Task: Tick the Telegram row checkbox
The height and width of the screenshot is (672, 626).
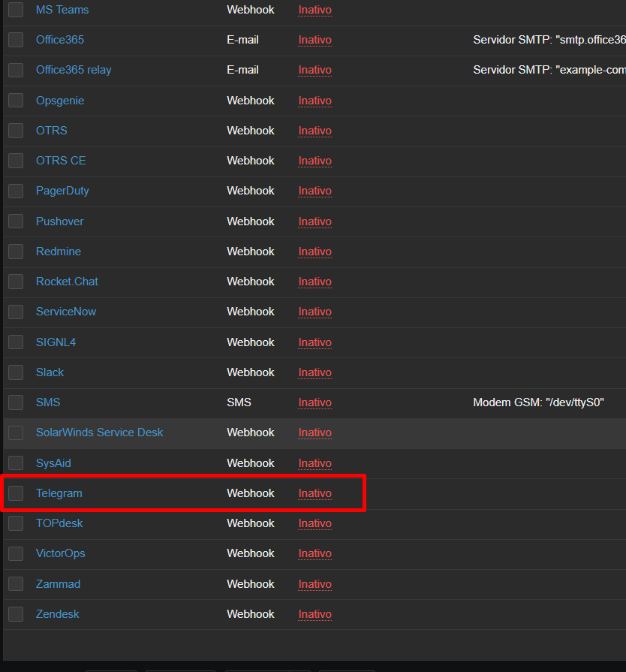Action: [16, 493]
